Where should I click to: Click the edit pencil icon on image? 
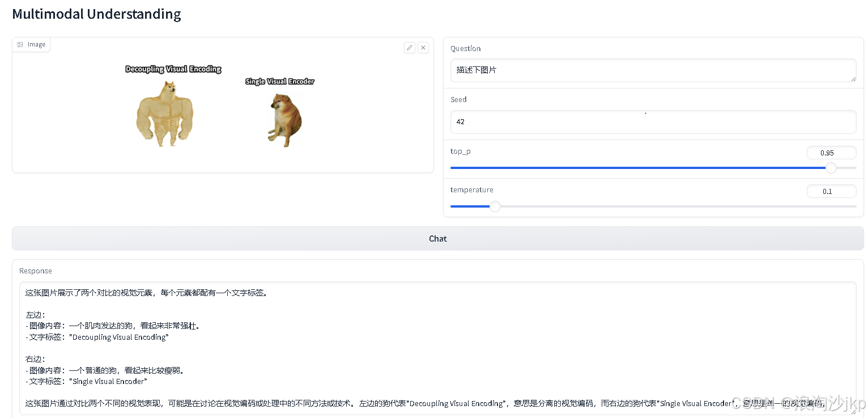pos(410,48)
